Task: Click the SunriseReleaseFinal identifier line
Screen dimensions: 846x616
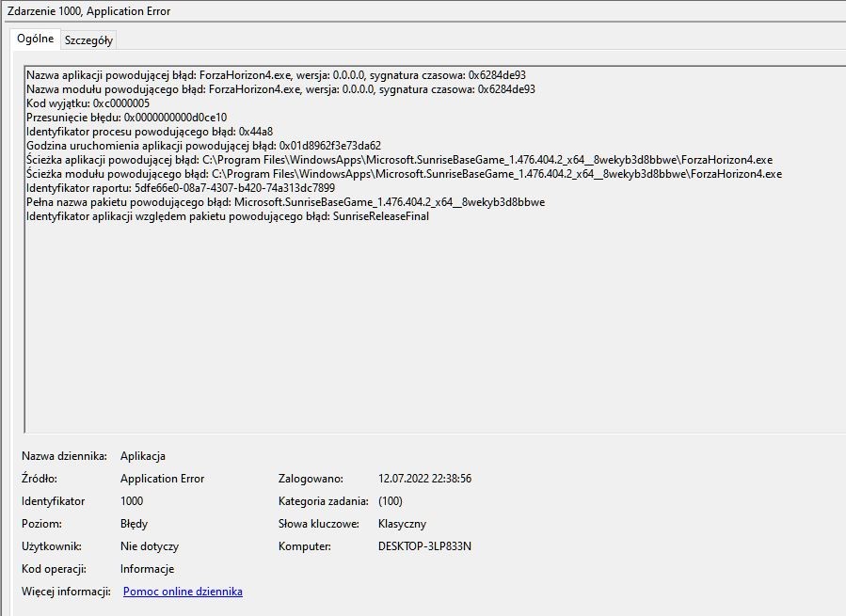Action: coord(227,215)
